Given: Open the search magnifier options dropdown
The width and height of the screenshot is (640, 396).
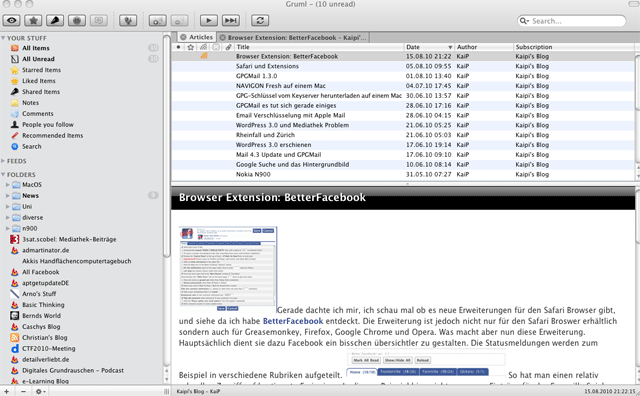Looking at the screenshot, I should pyautogui.click(x=524, y=21).
